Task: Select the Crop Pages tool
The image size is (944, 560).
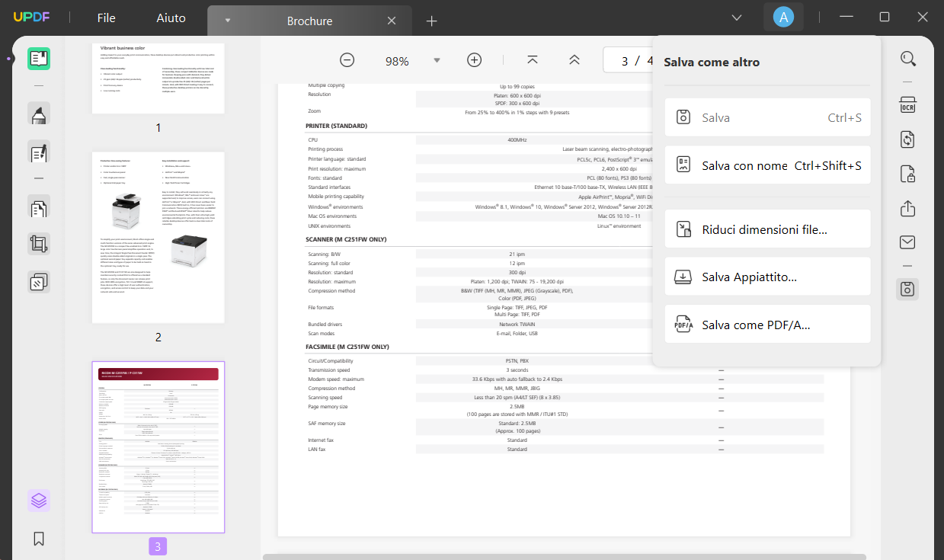Action: (39, 244)
